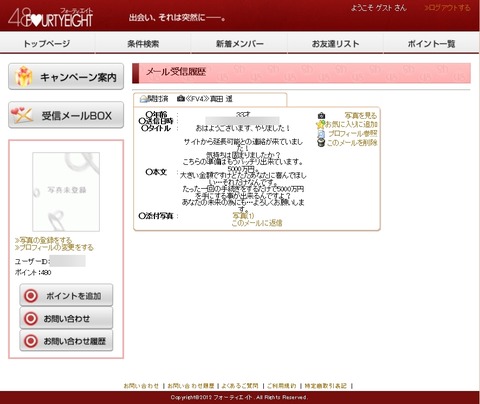Click mail title おはようございます、やりました!
The image size is (480, 404).
(243, 128)
